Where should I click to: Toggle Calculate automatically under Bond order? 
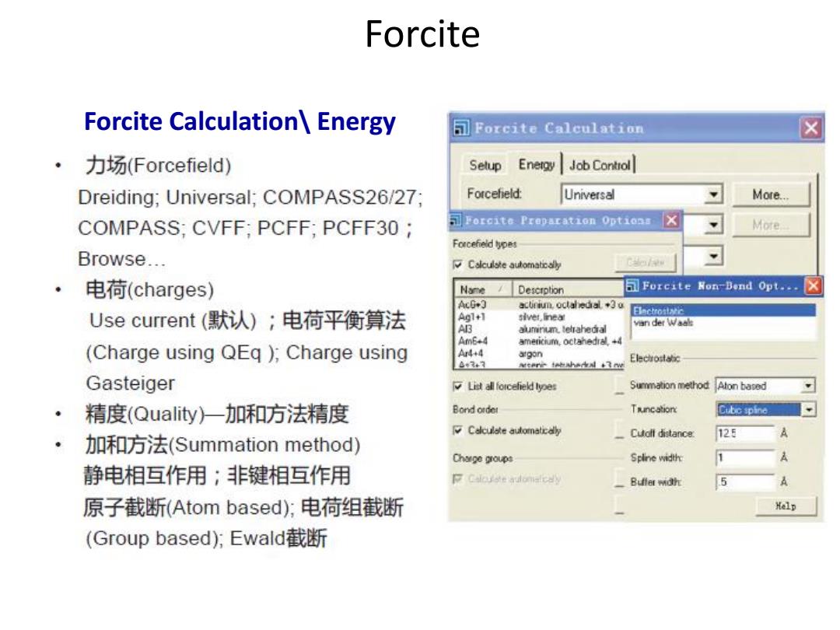tap(458, 430)
